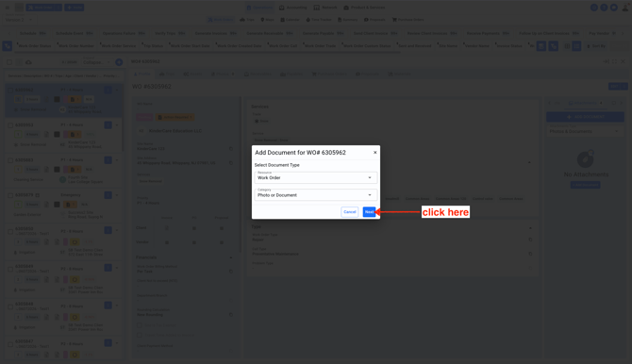Viewport: 632px width, 364px height.
Task: Close the Add Document dialog with X
Action: [x=374, y=153]
